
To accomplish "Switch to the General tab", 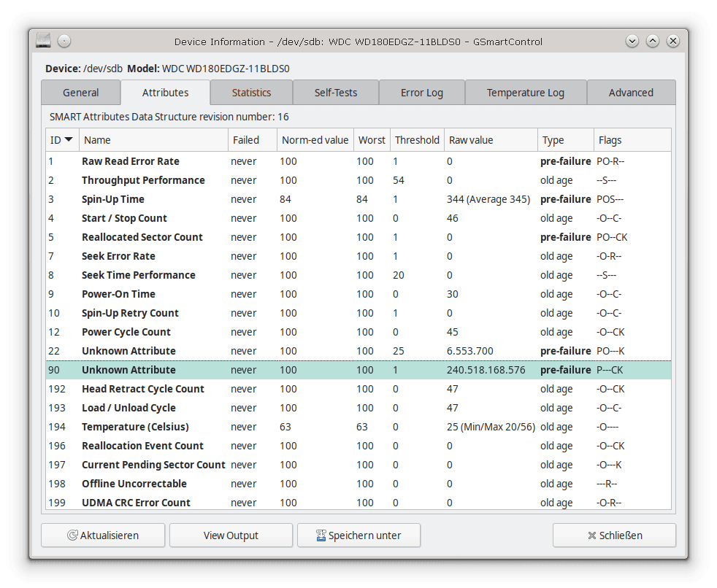I will (x=81, y=93).
